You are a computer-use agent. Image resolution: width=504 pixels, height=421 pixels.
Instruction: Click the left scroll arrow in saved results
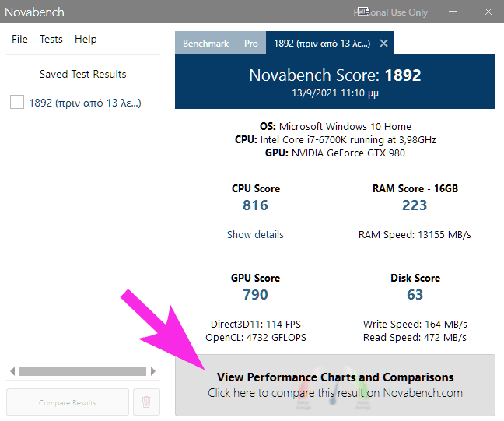(12, 371)
